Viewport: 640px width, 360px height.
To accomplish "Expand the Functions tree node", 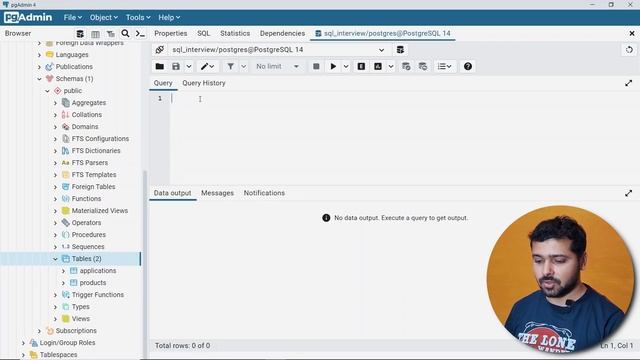I will click(x=55, y=199).
